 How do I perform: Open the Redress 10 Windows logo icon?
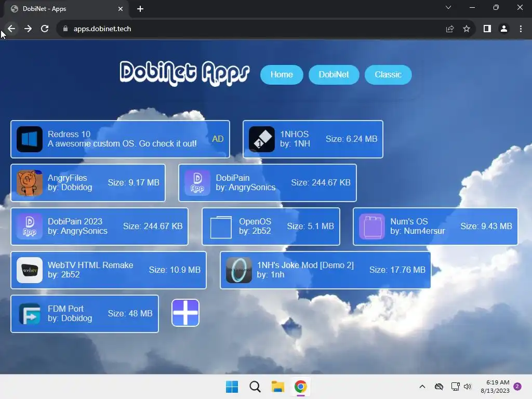[x=30, y=139]
